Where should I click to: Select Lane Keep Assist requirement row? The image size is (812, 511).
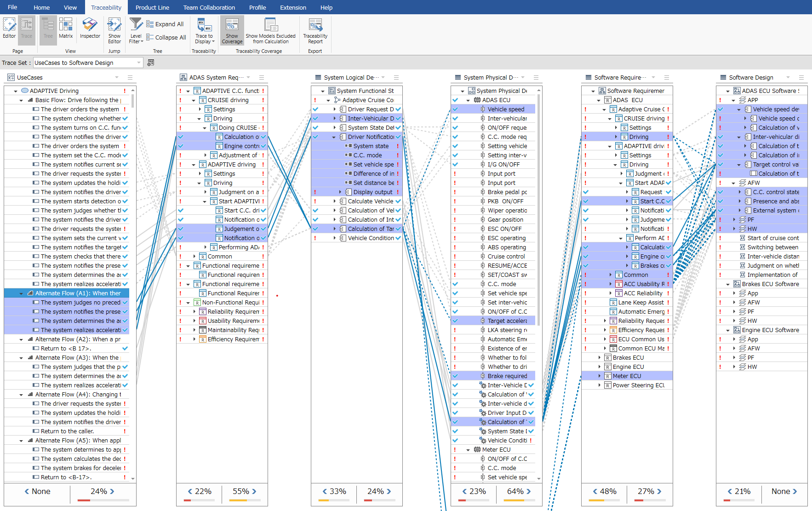[x=627, y=302]
